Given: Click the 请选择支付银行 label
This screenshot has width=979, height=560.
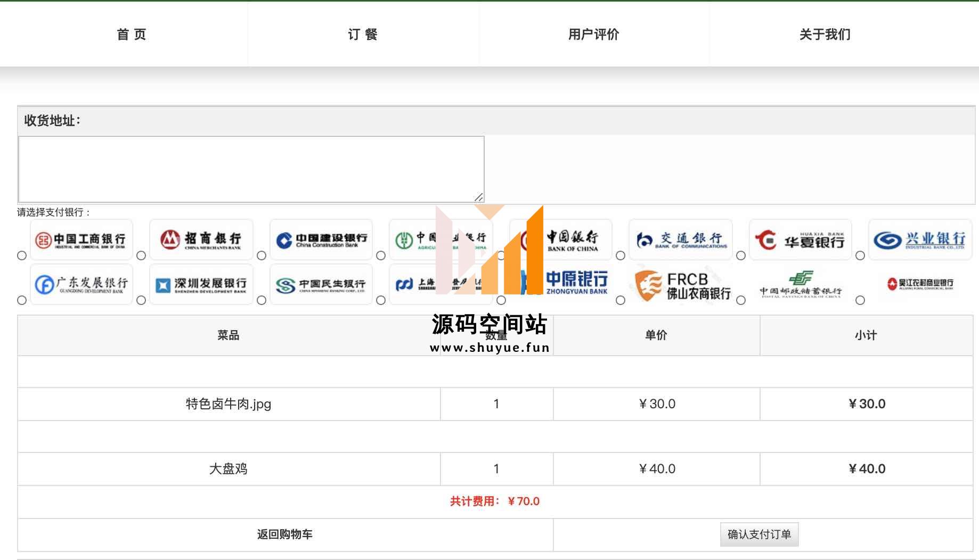Looking at the screenshot, I should (54, 212).
